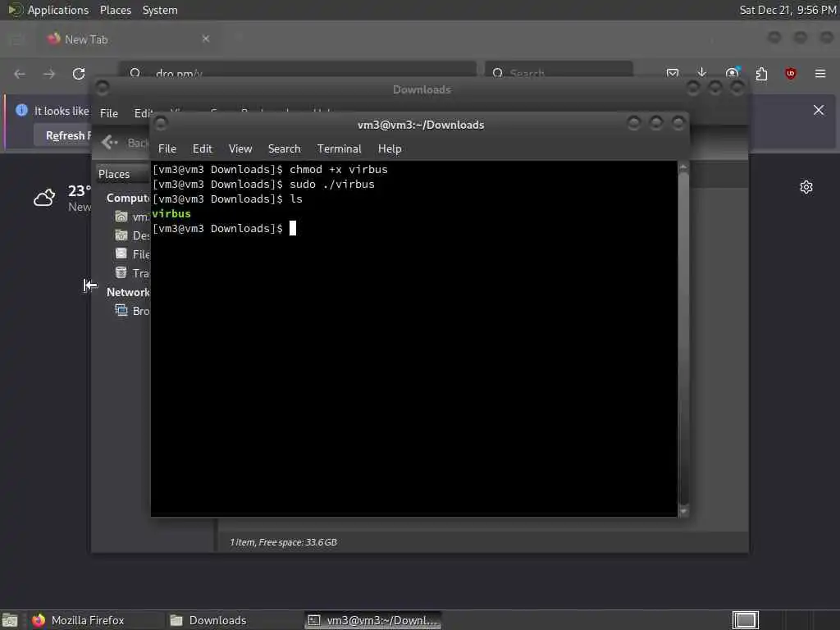Select Browse Network in sidebar
This screenshot has width=840, height=630.
(x=132, y=311)
